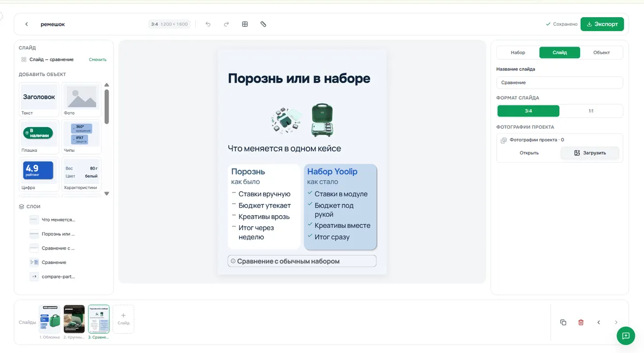
Task: Open slide thumbnail 3. Сравне...
Action: pos(99,319)
